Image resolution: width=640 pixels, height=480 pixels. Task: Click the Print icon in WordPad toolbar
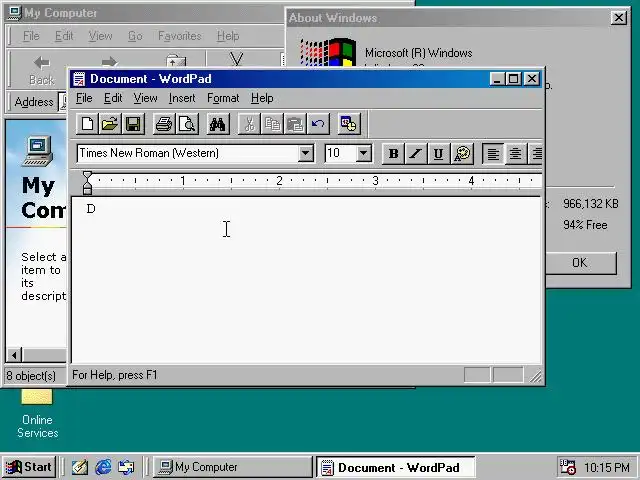[164, 124]
